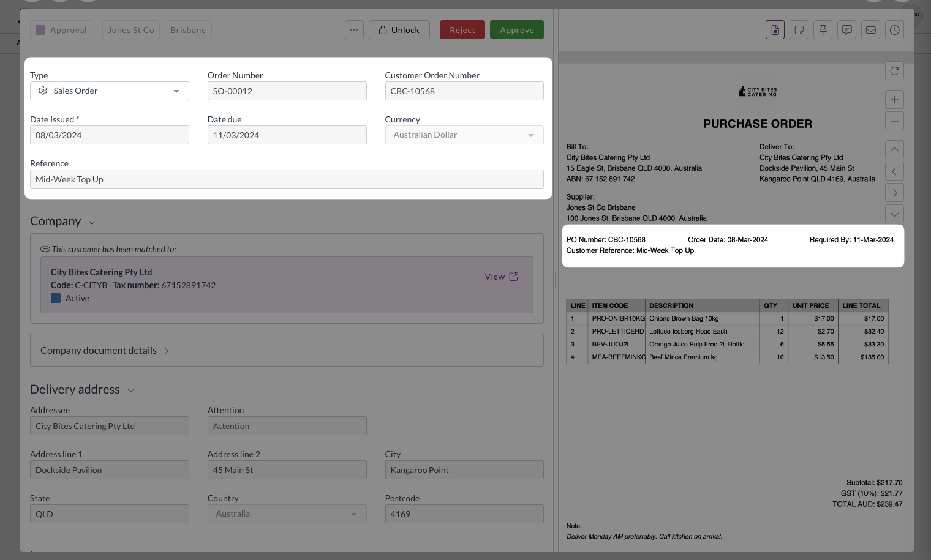Click the Addressee field
This screenshot has height=560, width=931.
click(x=110, y=426)
